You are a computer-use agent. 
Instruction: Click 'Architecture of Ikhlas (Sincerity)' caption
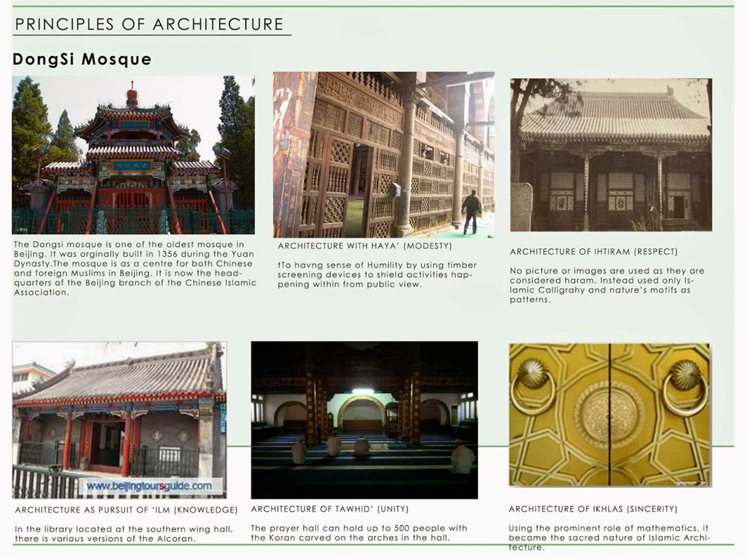[x=593, y=509]
